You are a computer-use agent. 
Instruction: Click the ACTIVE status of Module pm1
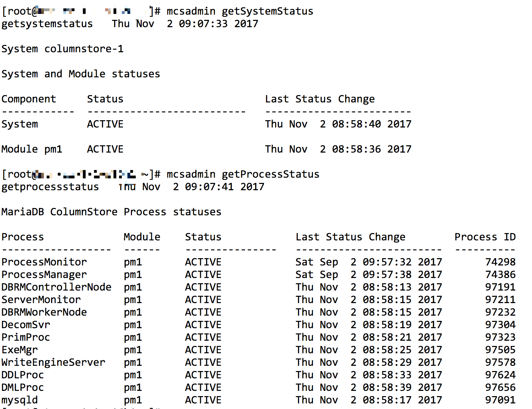pyautogui.click(x=105, y=149)
